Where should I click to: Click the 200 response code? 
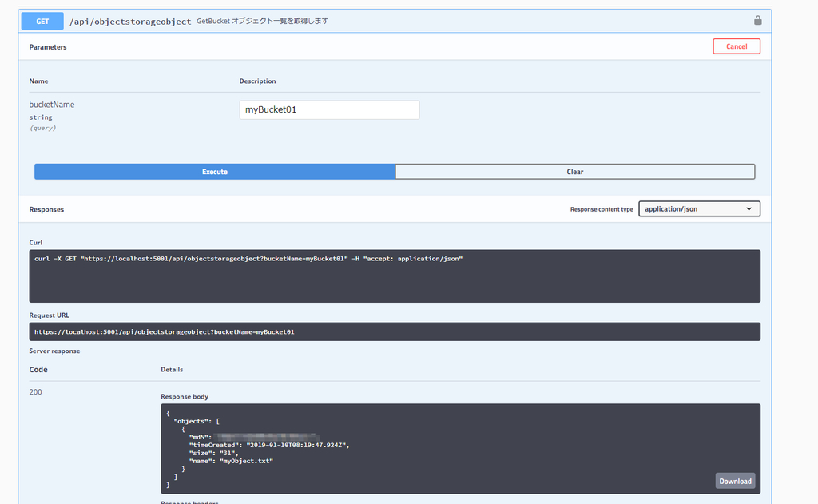tap(35, 392)
